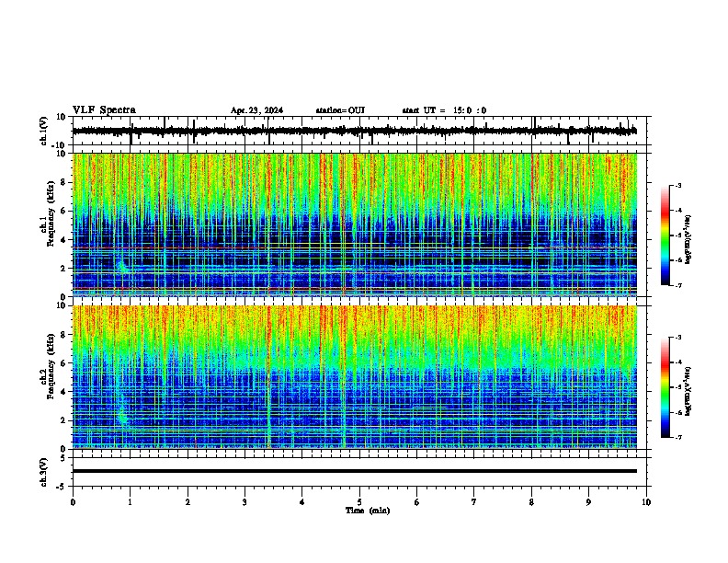
Task: Click the whistler trace in ch.1 near minute 1
Action: (x=122, y=266)
